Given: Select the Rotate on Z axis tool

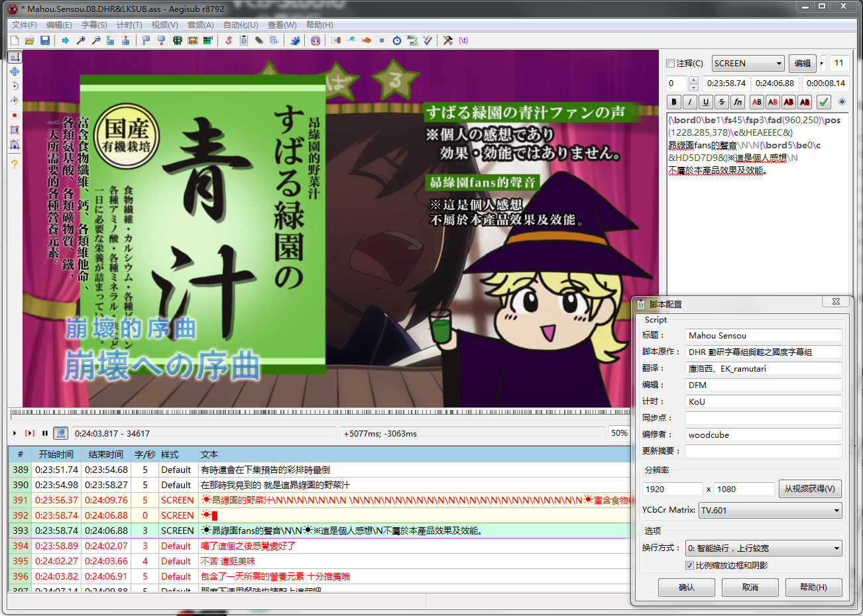Looking at the screenshot, I should [14, 86].
